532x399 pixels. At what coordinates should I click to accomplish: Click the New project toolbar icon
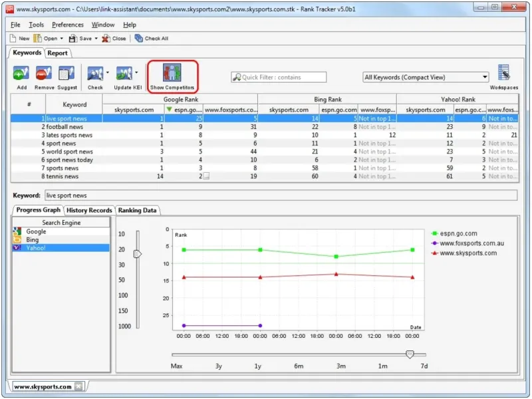[19, 39]
